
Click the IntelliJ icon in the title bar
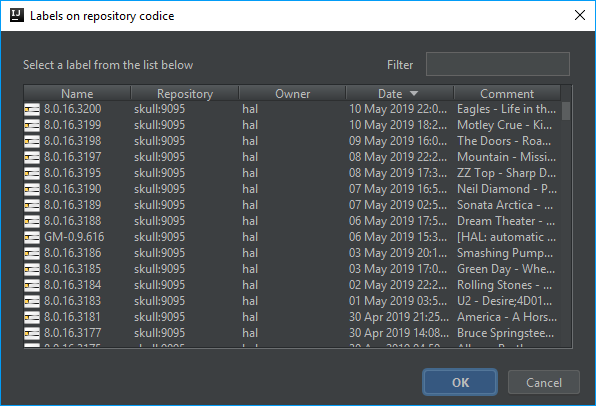[17, 16]
